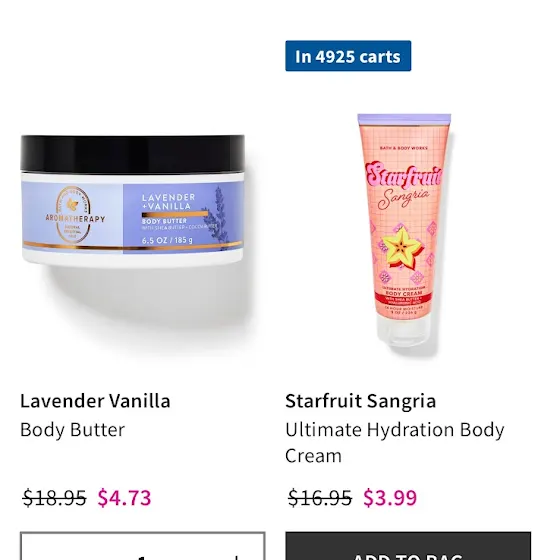The image size is (560, 560).
Task: Click the Lavender Vanilla product title
Action: point(95,401)
